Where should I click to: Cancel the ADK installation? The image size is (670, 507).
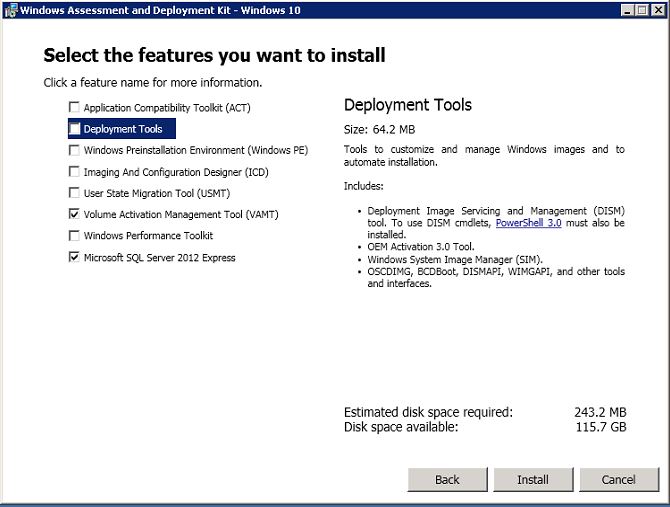(x=618, y=479)
